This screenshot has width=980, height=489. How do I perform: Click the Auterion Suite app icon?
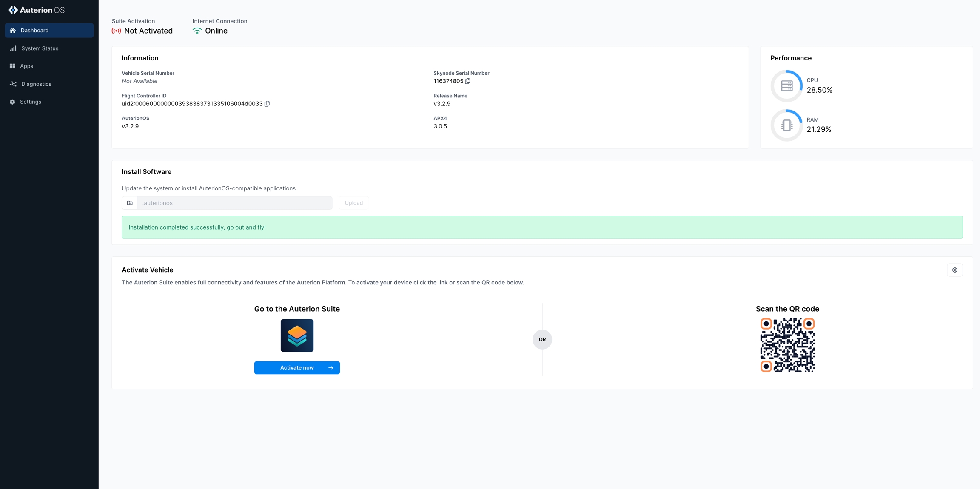[x=297, y=335]
